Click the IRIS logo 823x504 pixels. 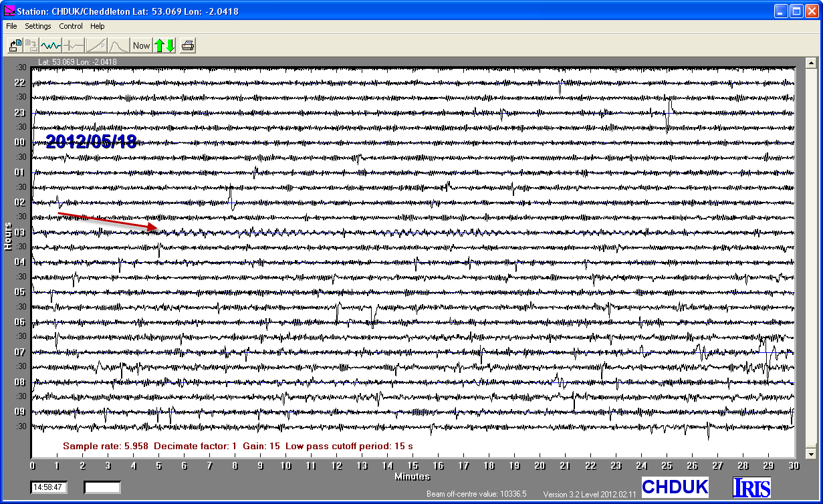pos(752,487)
